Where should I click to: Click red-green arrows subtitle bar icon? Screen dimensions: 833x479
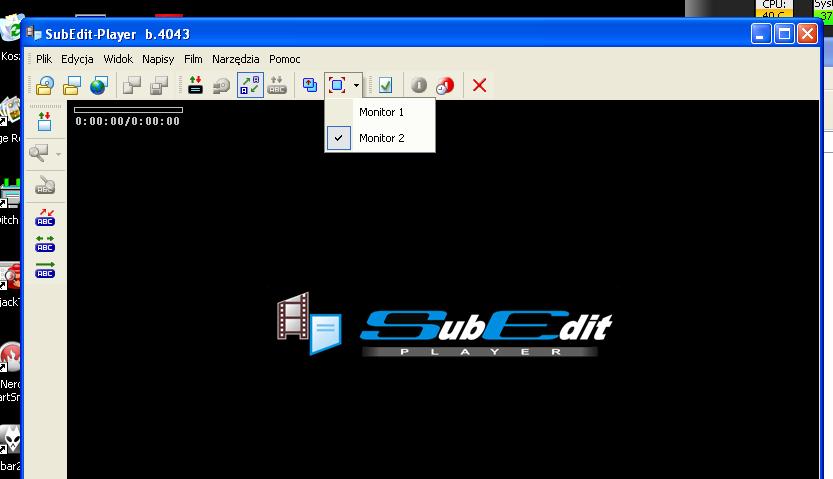(195, 85)
